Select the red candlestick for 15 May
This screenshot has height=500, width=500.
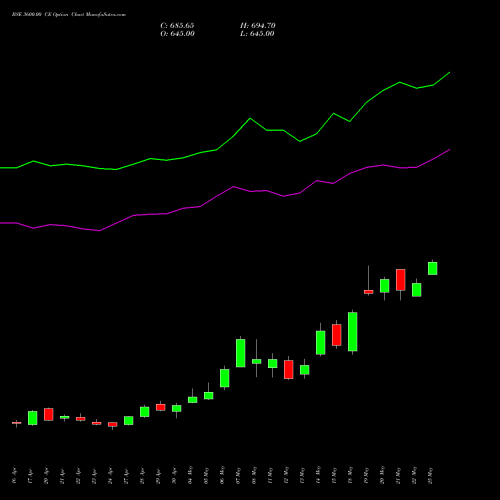tap(337, 335)
